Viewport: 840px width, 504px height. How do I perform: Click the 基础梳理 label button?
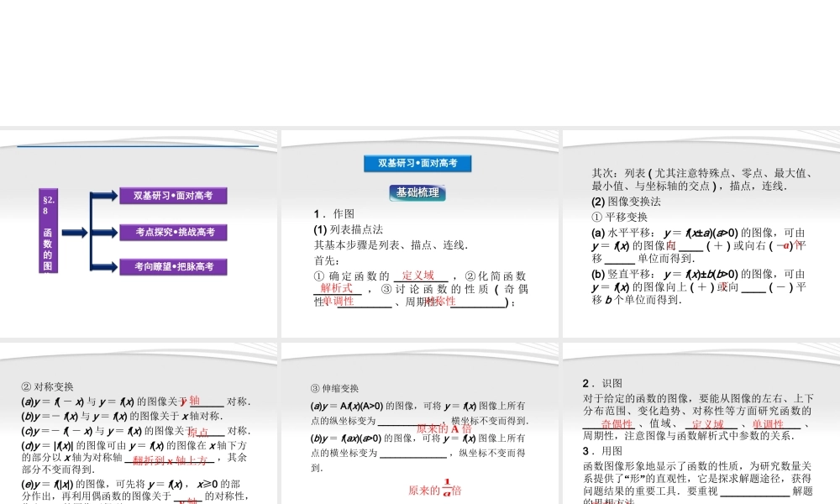417,193
